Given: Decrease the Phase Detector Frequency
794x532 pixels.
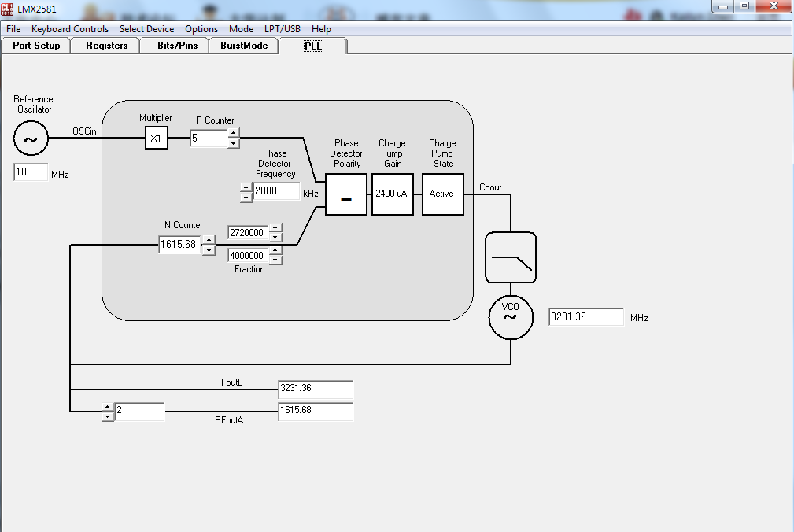Looking at the screenshot, I should pyautogui.click(x=246, y=198).
